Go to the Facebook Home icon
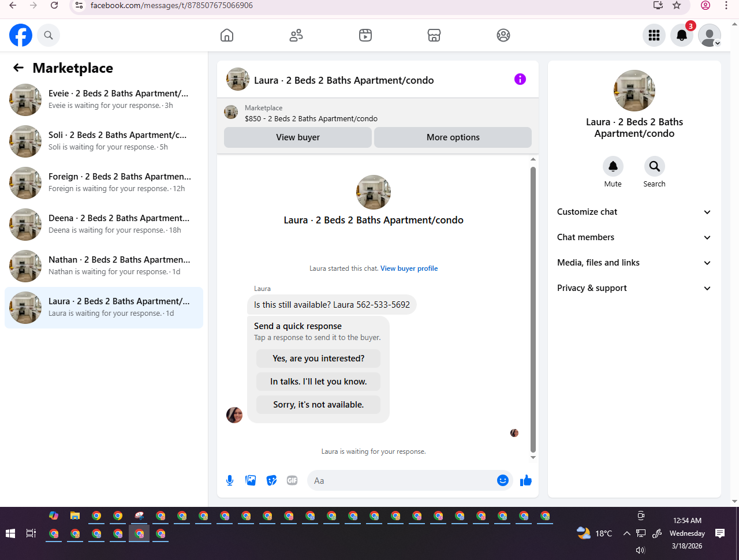The width and height of the screenshot is (739, 560). tap(227, 35)
